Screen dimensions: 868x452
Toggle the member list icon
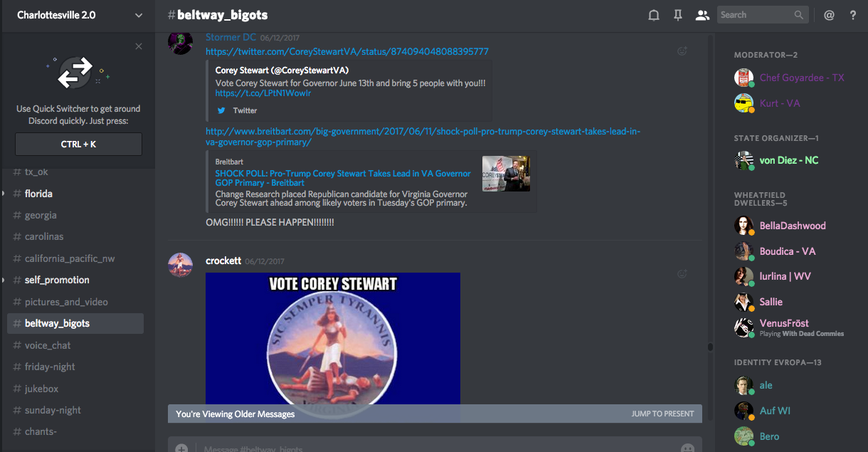[702, 15]
